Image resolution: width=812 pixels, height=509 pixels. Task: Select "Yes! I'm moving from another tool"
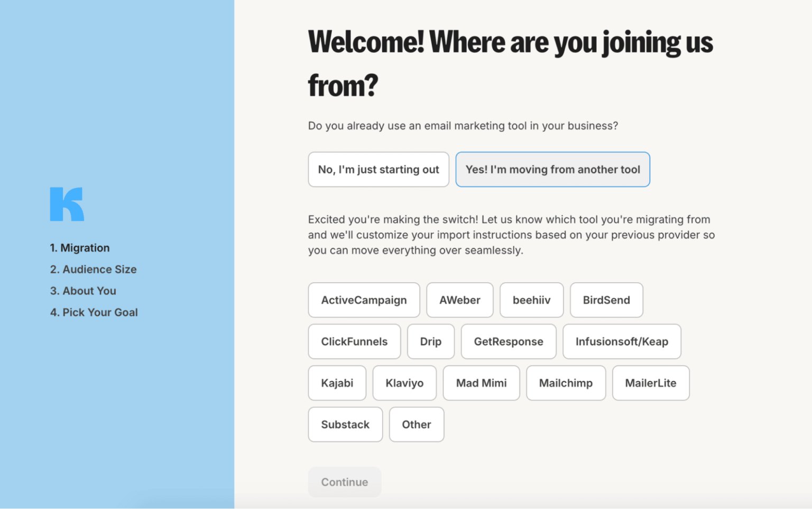click(x=552, y=169)
